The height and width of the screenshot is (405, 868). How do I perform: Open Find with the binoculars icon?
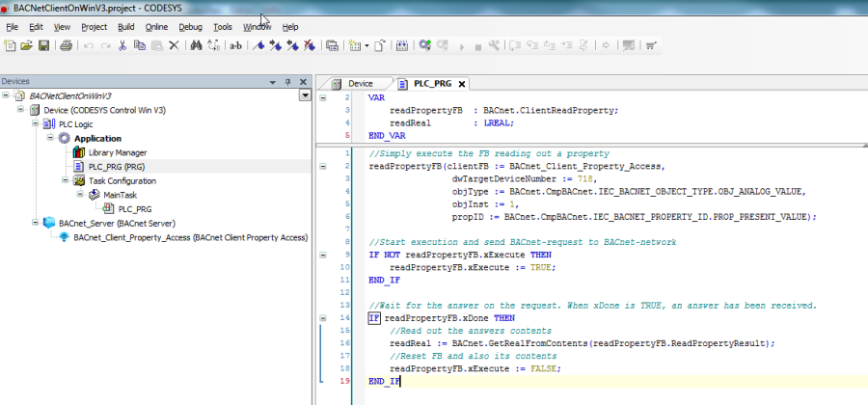[196, 45]
